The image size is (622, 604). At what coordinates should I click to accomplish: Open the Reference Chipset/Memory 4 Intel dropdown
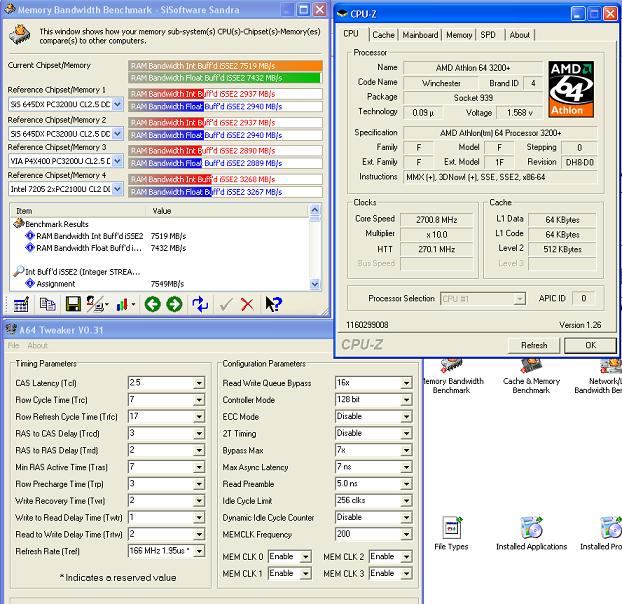(117, 189)
